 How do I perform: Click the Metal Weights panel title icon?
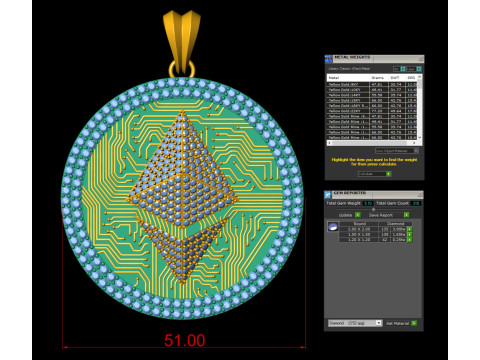coord(329,59)
